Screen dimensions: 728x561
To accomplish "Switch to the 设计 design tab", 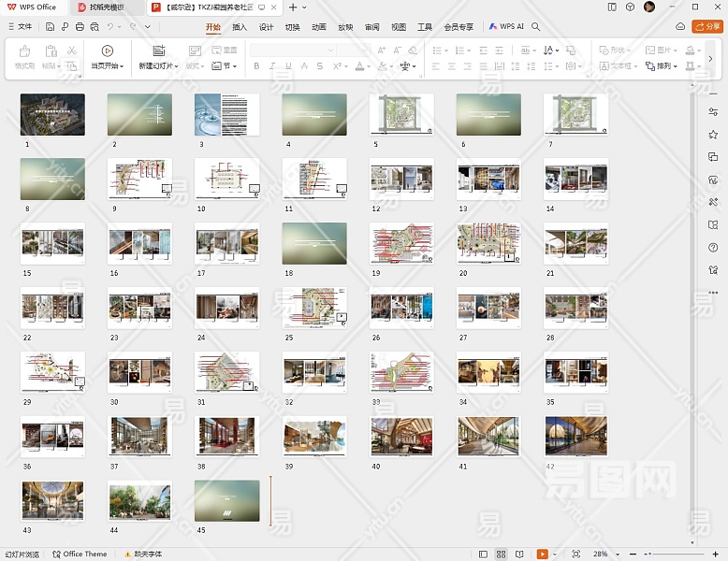I will click(266, 27).
